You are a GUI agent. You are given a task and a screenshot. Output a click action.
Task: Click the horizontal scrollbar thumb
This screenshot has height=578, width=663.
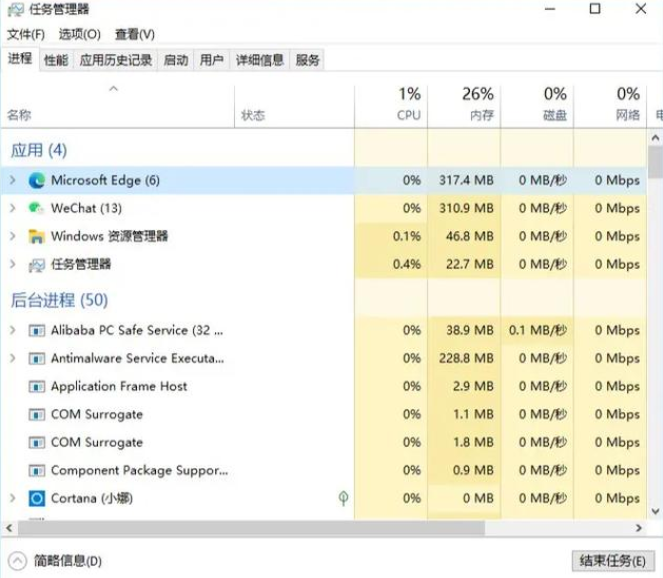pyautogui.click(x=251, y=528)
